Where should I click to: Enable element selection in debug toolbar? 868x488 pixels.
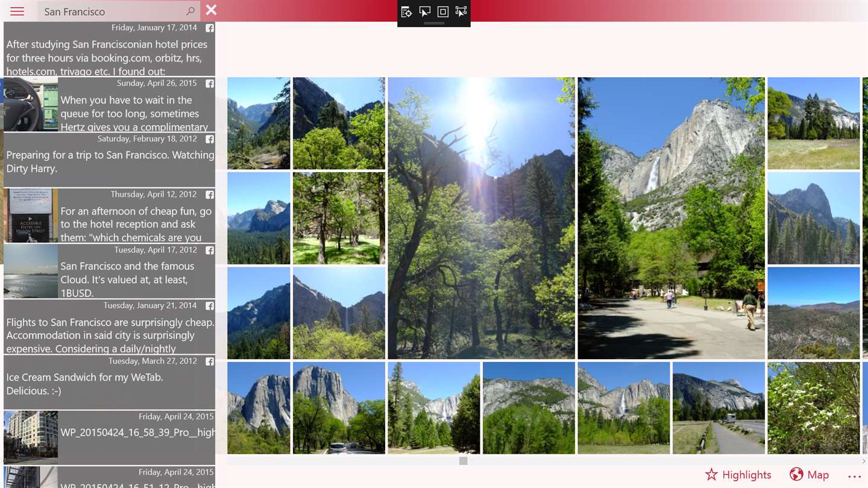pyautogui.click(x=425, y=11)
